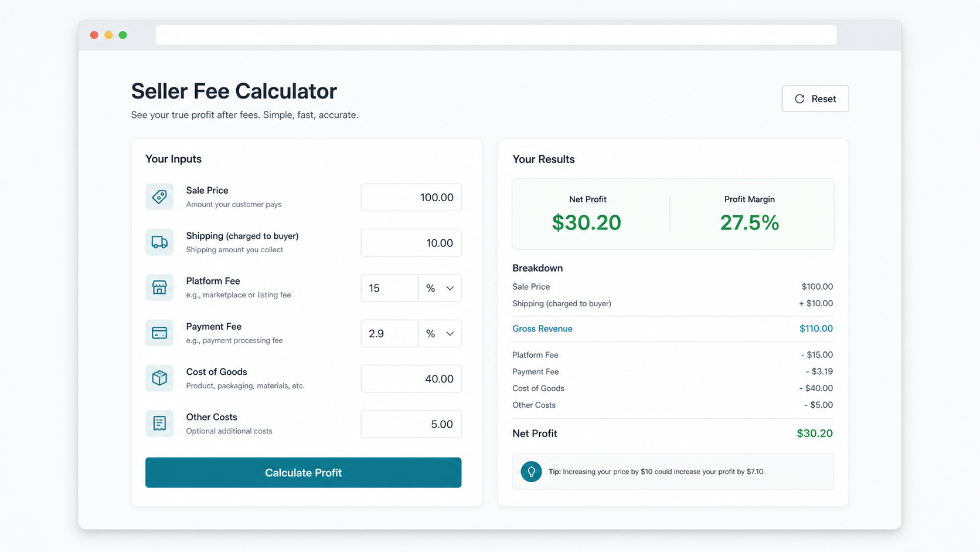Click the Net Profit total row amount
Screen dimensions: 980x552
815,434
